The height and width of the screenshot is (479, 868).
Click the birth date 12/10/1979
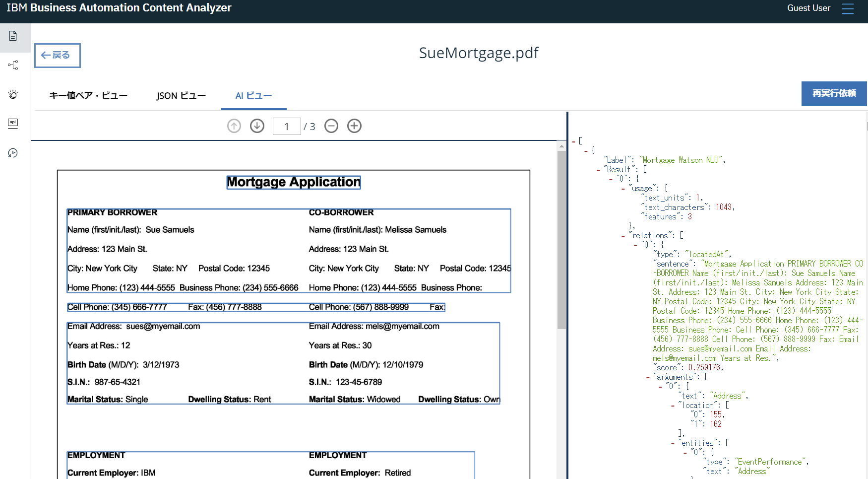click(x=403, y=365)
